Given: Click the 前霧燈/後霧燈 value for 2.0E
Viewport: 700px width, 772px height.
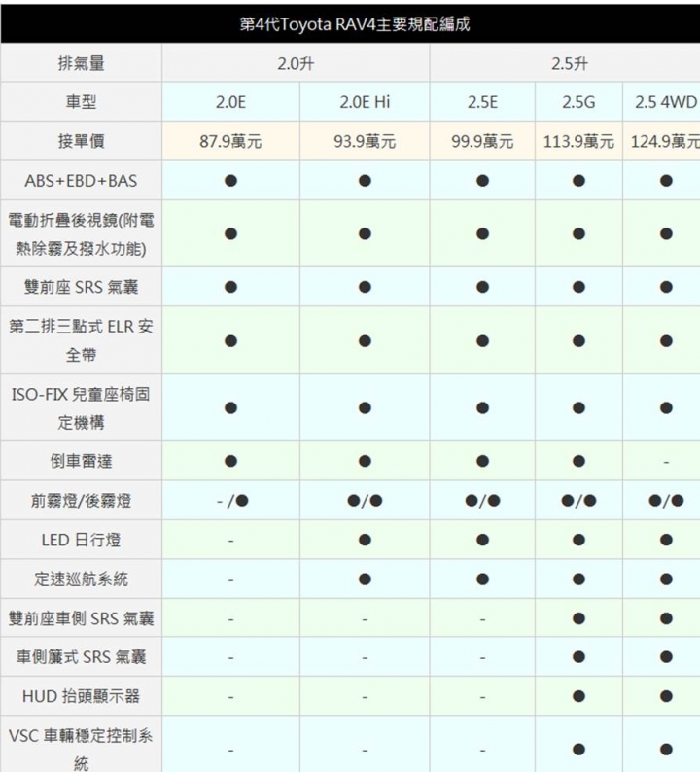Looking at the screenshot, I should coord(232,501).
